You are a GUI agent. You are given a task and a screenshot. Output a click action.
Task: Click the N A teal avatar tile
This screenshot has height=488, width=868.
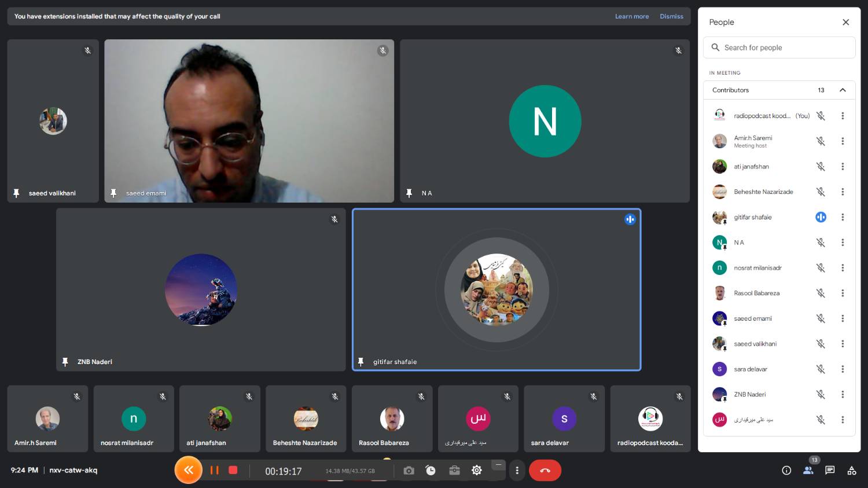pyautogui.click(x=545, y=121)
